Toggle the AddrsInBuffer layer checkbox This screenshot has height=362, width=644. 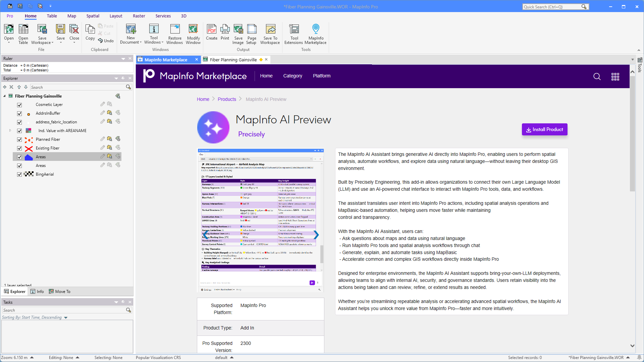click(x=19, y=113)
